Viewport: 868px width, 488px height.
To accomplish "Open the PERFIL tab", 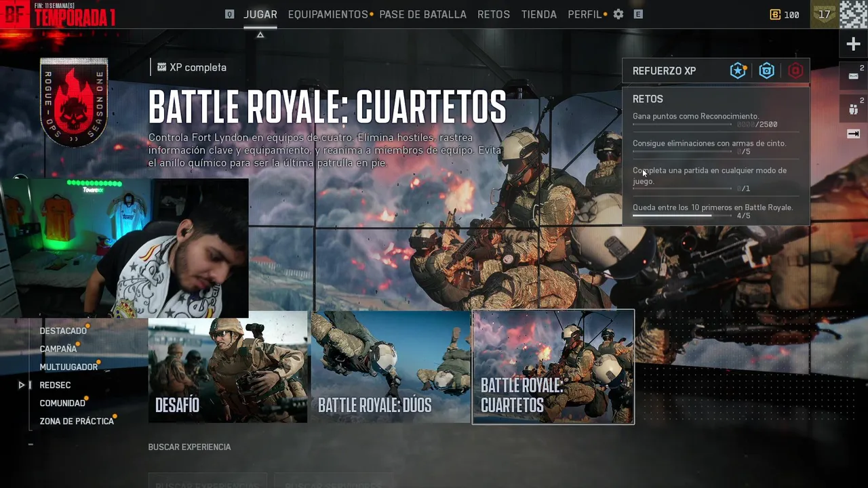I will pyautogui.click(x=585, y=14).
